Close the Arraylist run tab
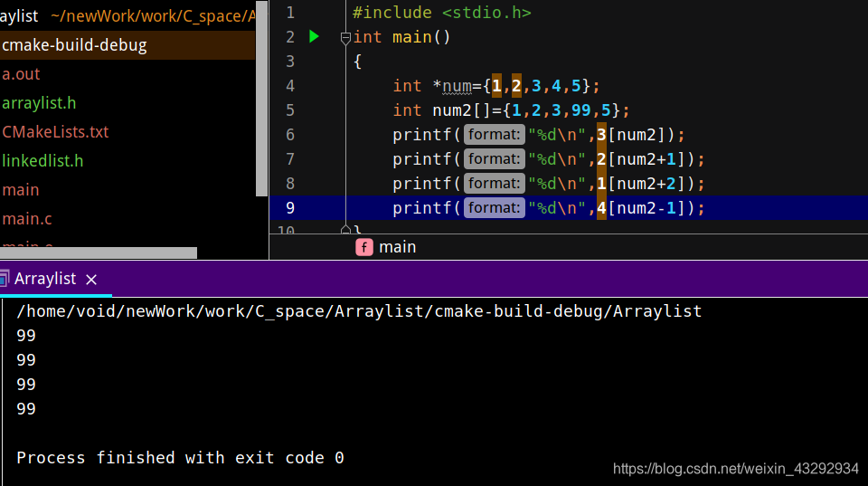Screen dimensions: 868x486 (91, 280)
